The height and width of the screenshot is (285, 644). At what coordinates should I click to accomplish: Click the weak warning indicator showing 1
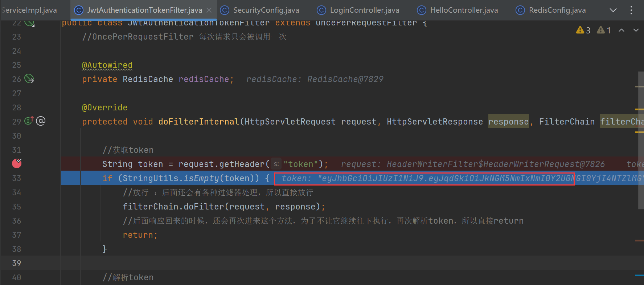click(x=604, y=30)
